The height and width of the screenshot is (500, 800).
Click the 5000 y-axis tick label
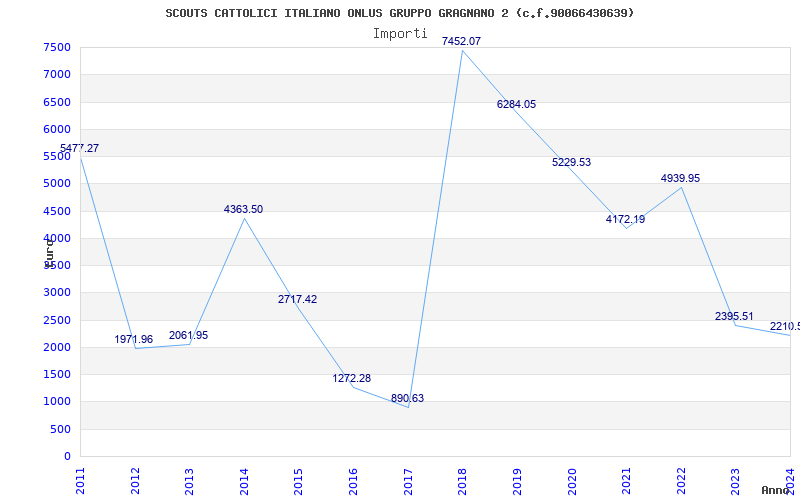click(x=57, y=184)
